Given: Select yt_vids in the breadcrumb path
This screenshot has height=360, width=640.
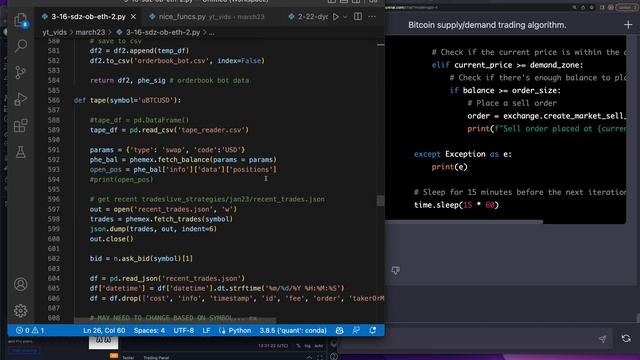Looking at the screenshot, I should (54, 32).
